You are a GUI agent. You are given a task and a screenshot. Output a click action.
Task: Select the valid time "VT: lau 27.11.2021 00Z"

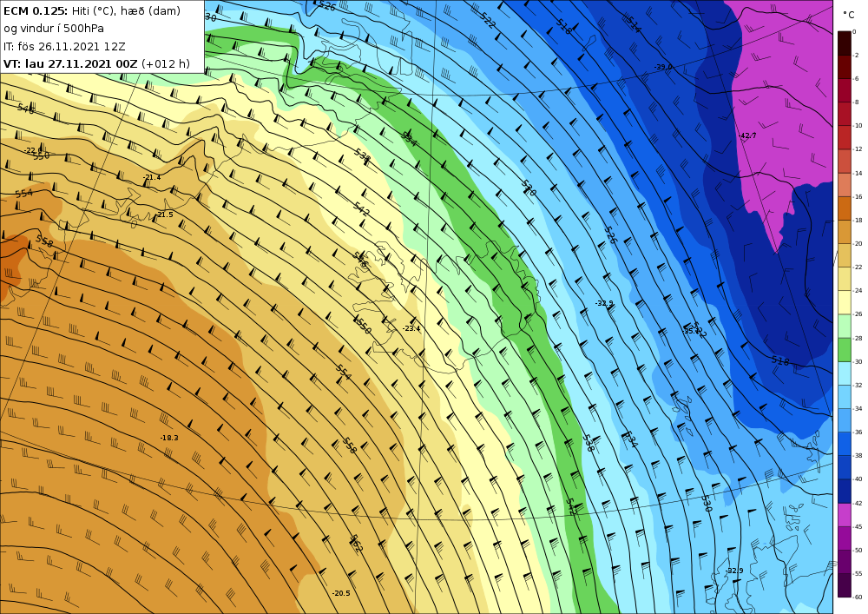[x=70, y=63]
